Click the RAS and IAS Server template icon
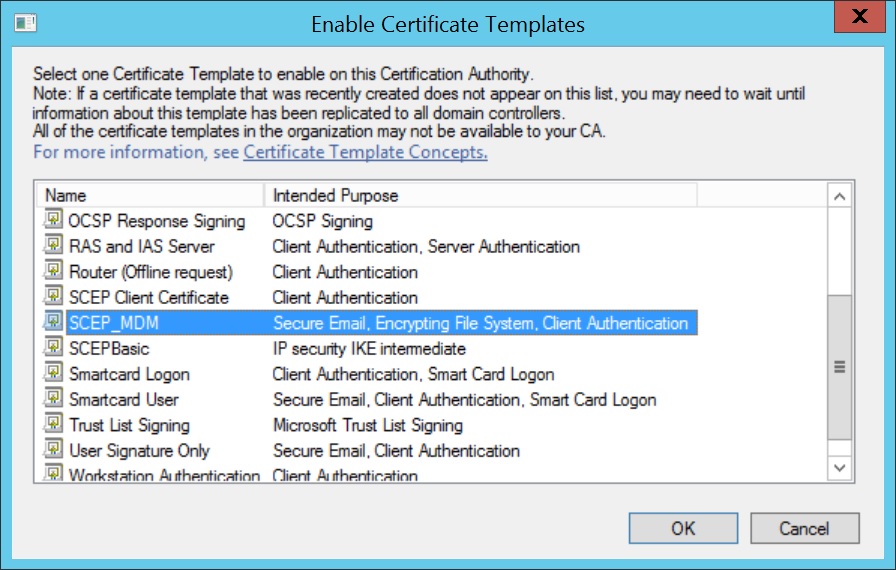896x570 pixels. tap(53, 246)
